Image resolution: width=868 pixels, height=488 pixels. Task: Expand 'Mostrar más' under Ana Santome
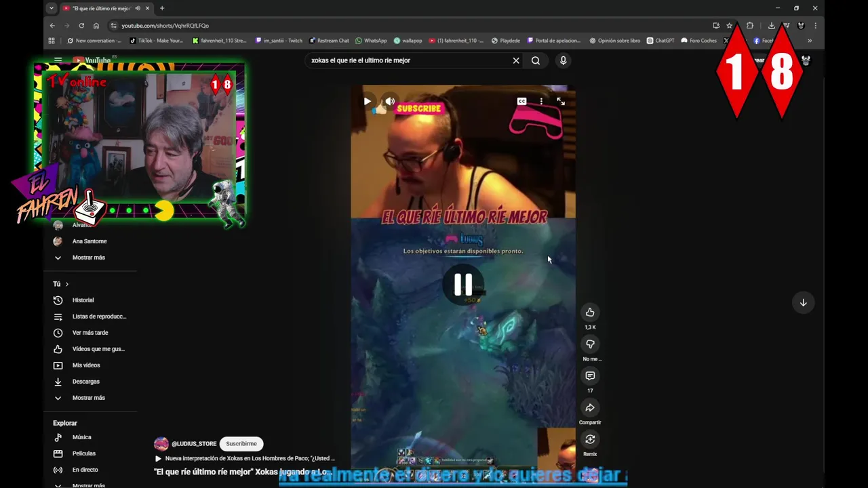[x=89, y=258]
